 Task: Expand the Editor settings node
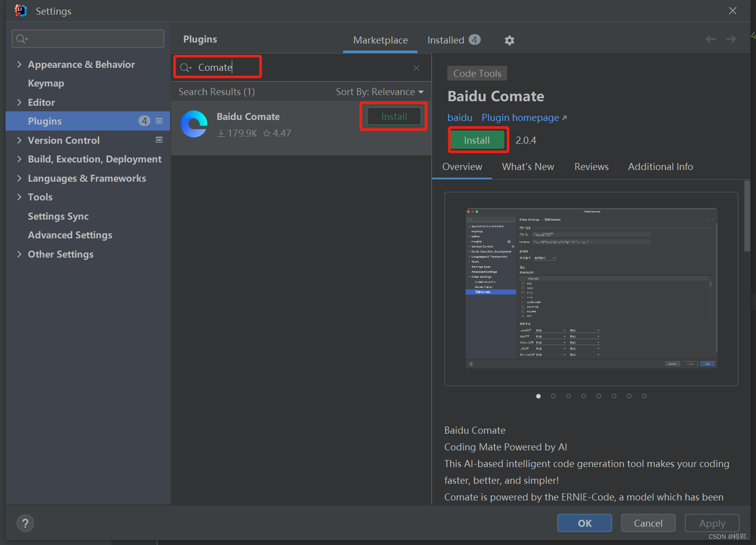pos(19,102)
